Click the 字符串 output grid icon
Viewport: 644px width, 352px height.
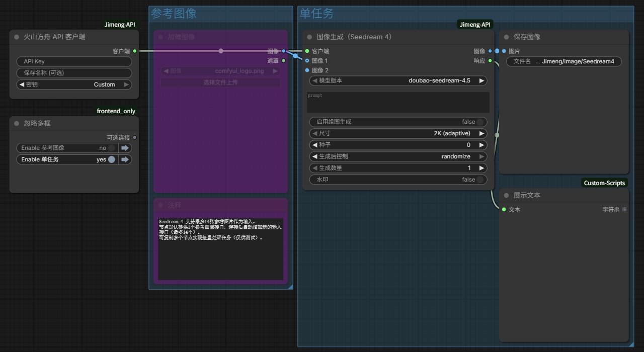pyautogui.click(x=624, y=209)
